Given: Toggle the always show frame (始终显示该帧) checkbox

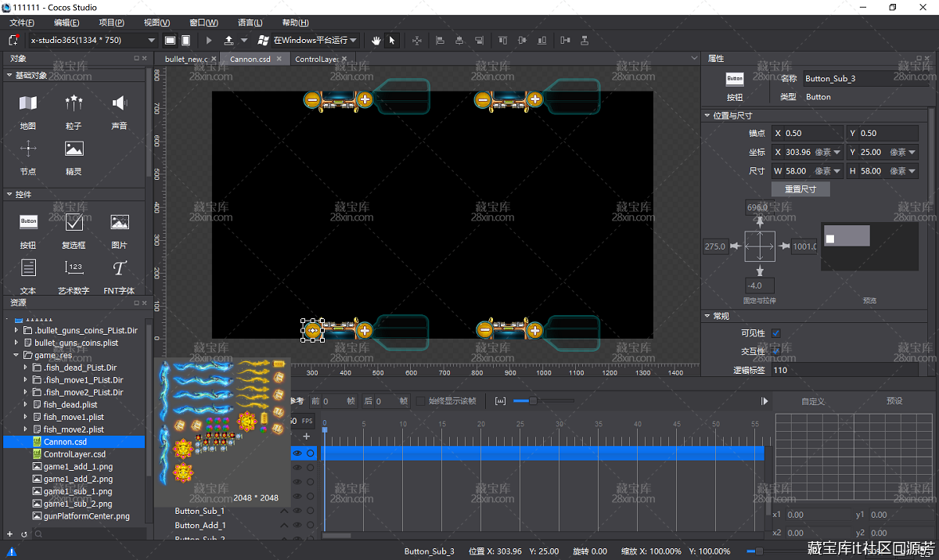Looking at the screenshot, I should point(421,401).
